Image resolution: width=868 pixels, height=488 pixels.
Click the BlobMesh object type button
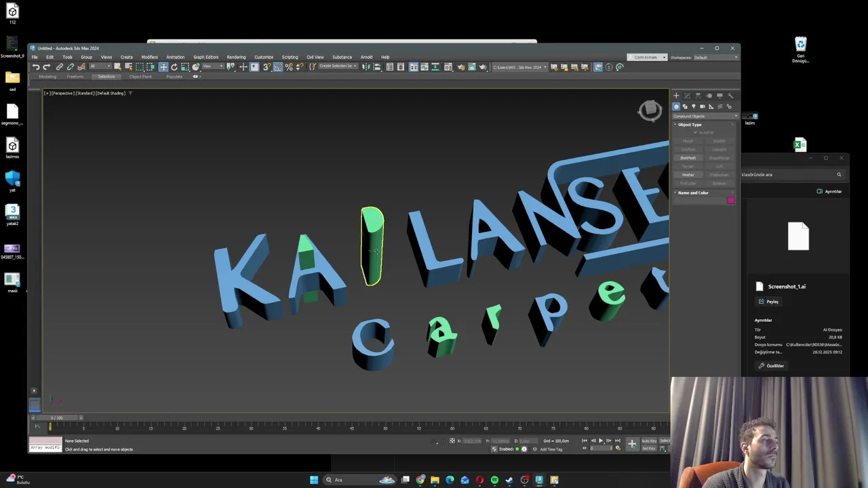click(x=688, y=158)
